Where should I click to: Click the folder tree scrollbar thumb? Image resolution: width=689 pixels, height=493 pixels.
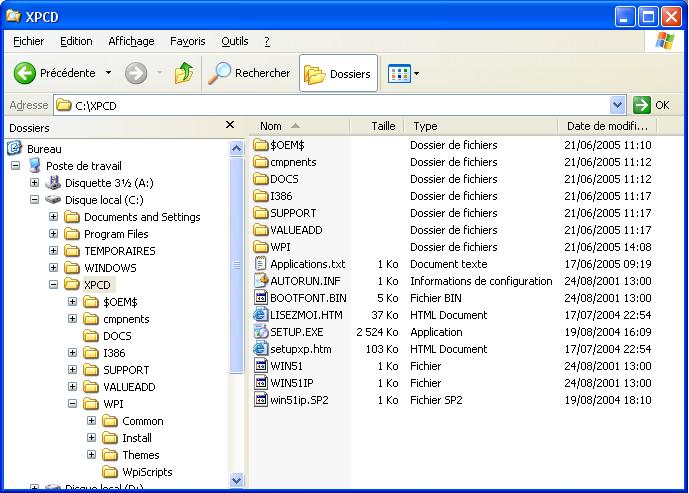[x=236, y=265]
